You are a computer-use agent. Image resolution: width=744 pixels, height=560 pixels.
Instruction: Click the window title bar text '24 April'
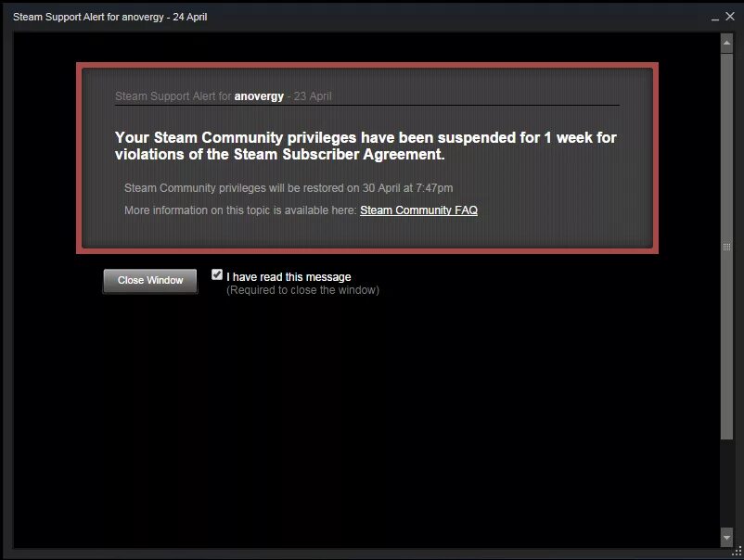tap(190, 17)
